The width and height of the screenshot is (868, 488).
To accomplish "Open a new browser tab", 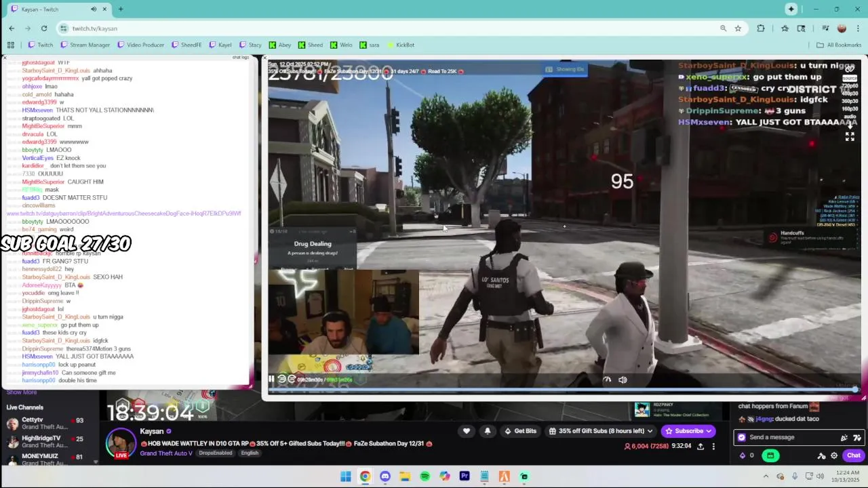I will (121, 9).
